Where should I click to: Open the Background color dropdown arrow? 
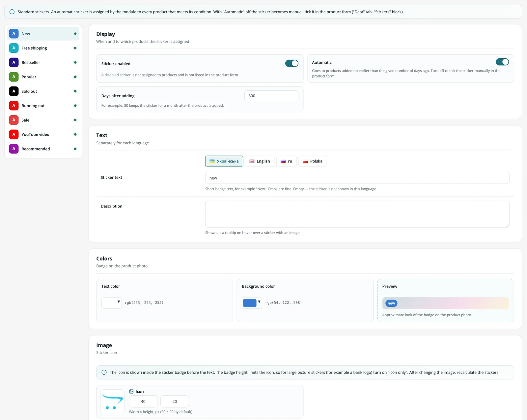point(259,302)
